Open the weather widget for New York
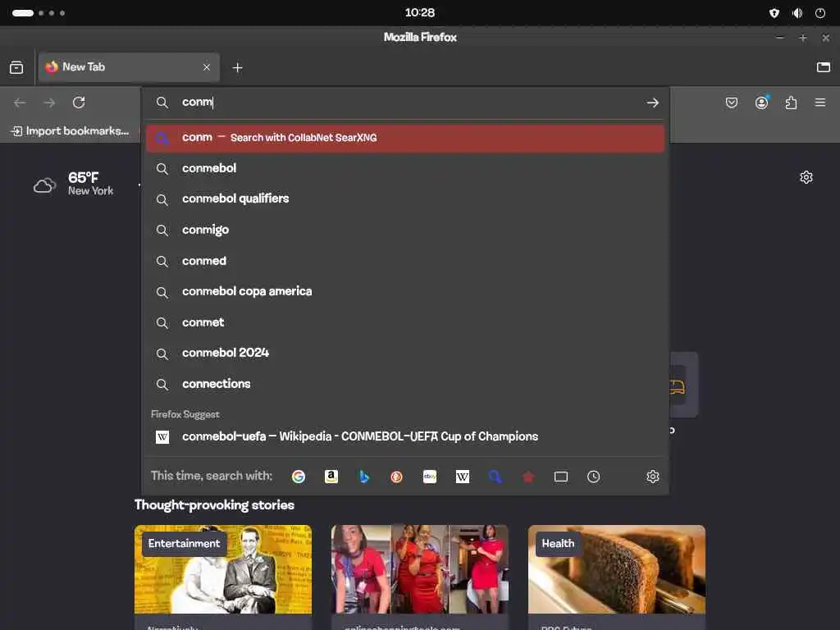 tap(74, 184)
